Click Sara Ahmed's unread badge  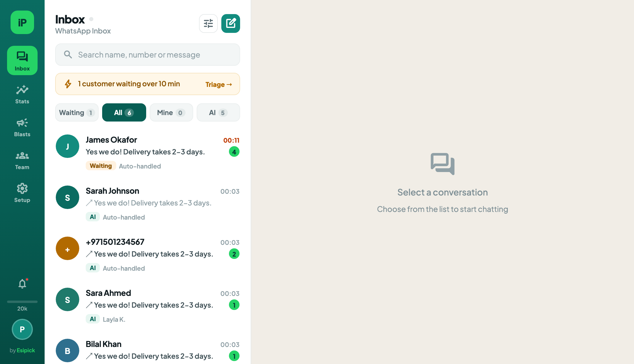pos(234,305)
